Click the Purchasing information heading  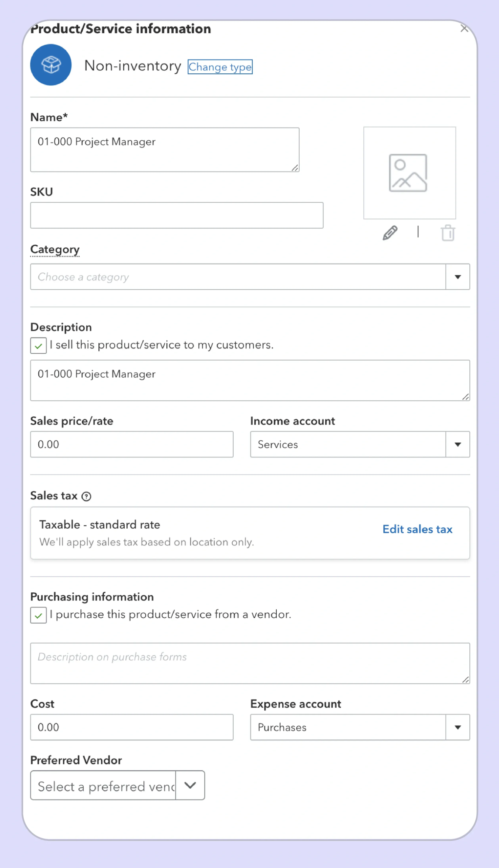tap(92, 597)
